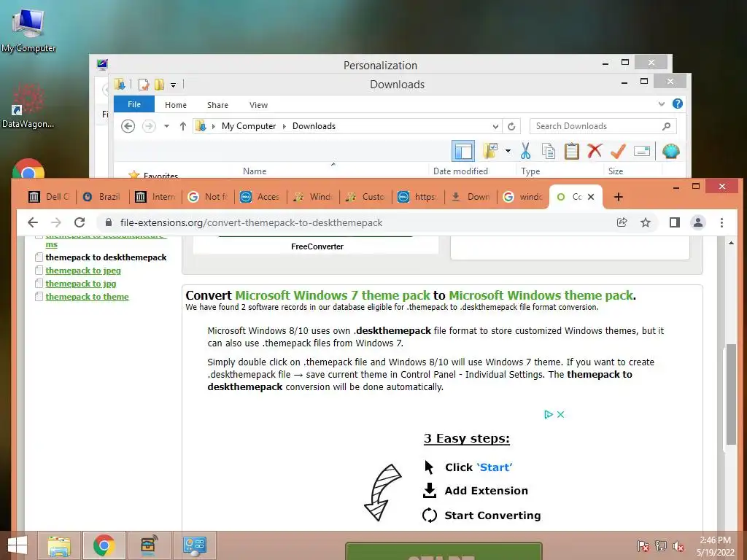Click 'Start' link in the ad
747x560 pixels.
point(495,467)
